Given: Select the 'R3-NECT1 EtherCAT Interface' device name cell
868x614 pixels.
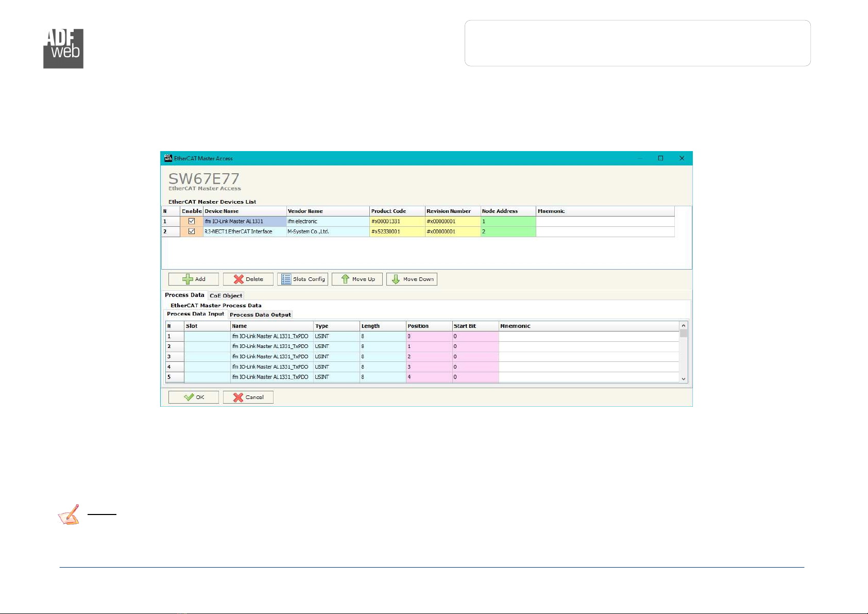Looking at the screenshot, I should pos(245,231).
